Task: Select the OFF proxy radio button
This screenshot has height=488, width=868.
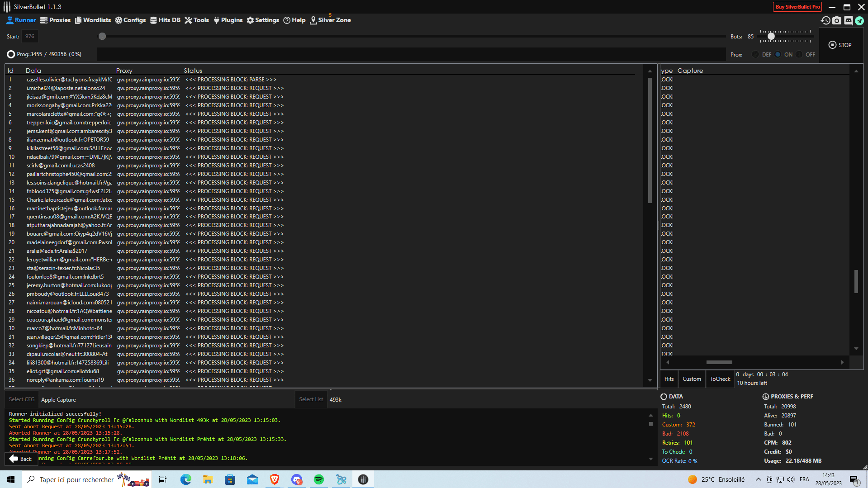Action: [799, 54]
